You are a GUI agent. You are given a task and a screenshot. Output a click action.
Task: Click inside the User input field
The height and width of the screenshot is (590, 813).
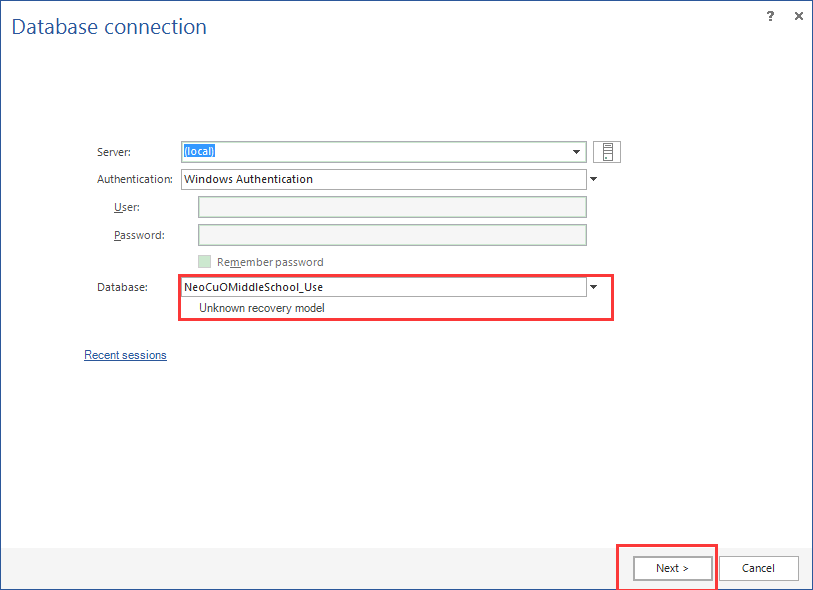390,207
